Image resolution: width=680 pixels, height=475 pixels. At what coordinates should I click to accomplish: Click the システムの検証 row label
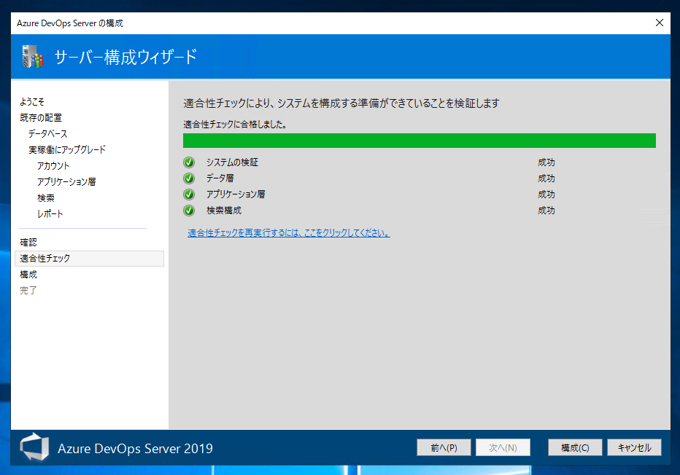(x=232, y=162)
